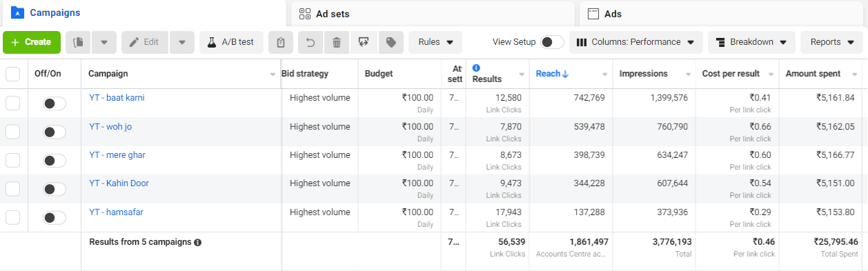This screenshot has width=868, height=271.
Task: Enable the YT - mere ghar campaign
Action: click(x=55, y=161)
